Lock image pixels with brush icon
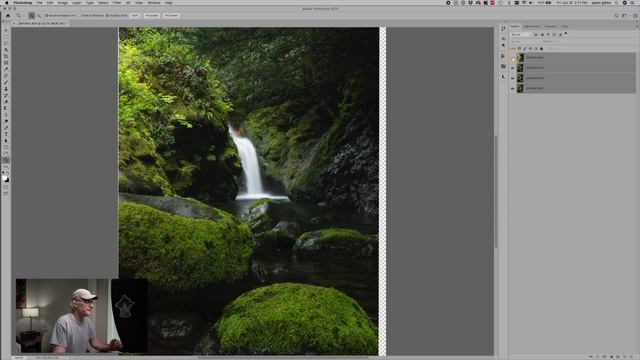 [525, 49]
